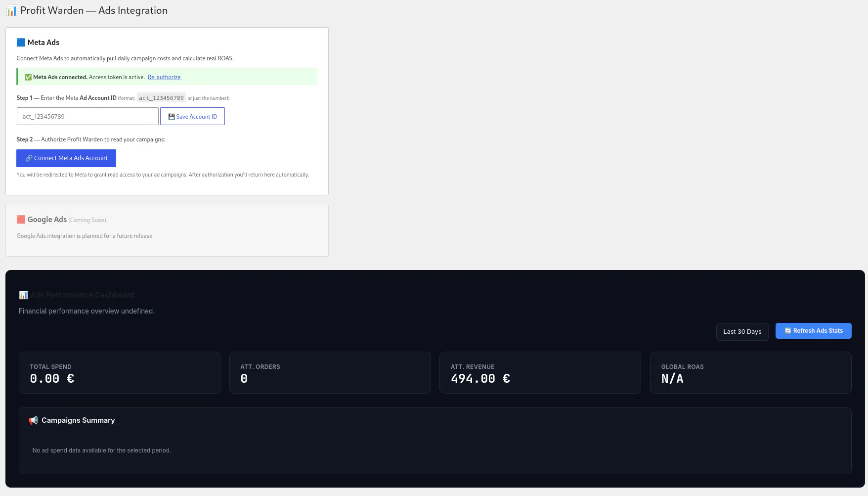The image size is (868, 496).
Task: Click the Google Ads heading
Action: (x=47, y=220)
